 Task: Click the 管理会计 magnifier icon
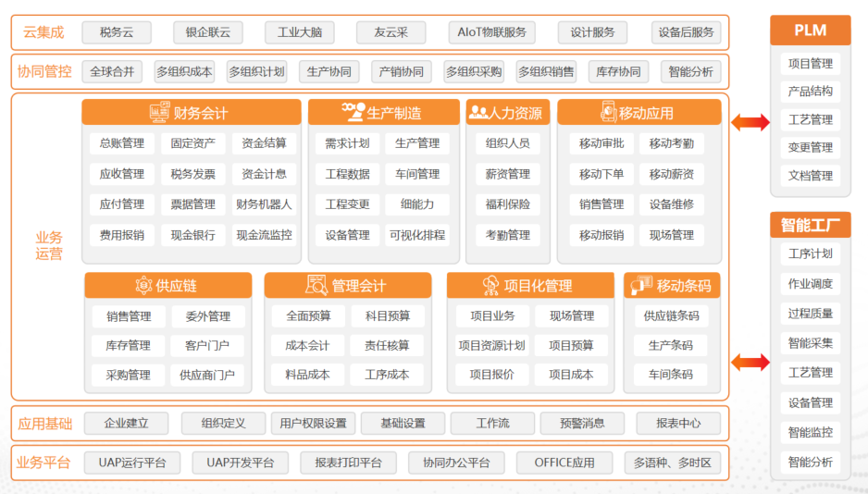316,286
